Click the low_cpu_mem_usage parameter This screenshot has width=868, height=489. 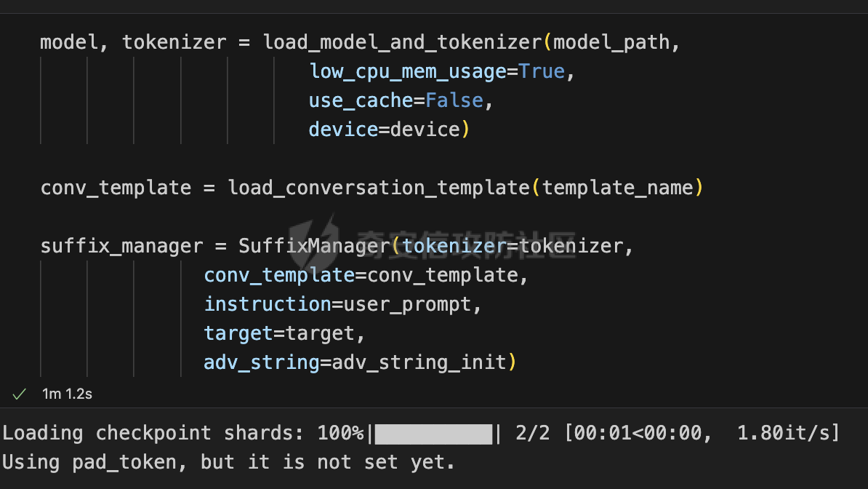(407, 72)
